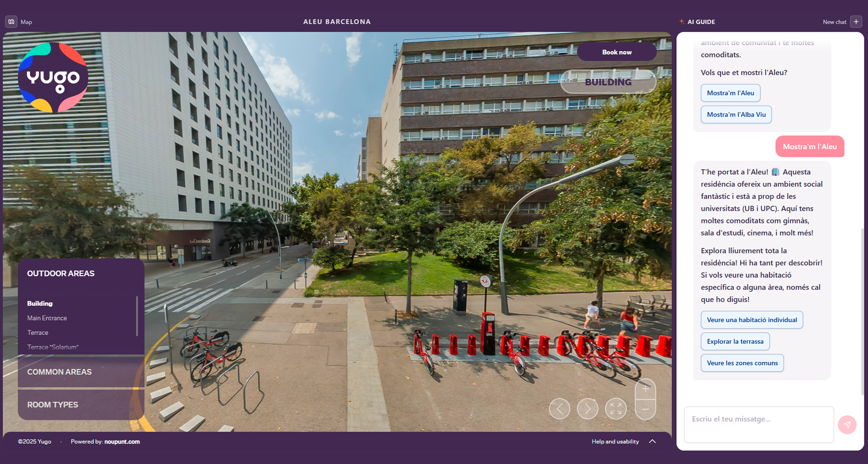Zoom in with the plus icon

point(645,388)
